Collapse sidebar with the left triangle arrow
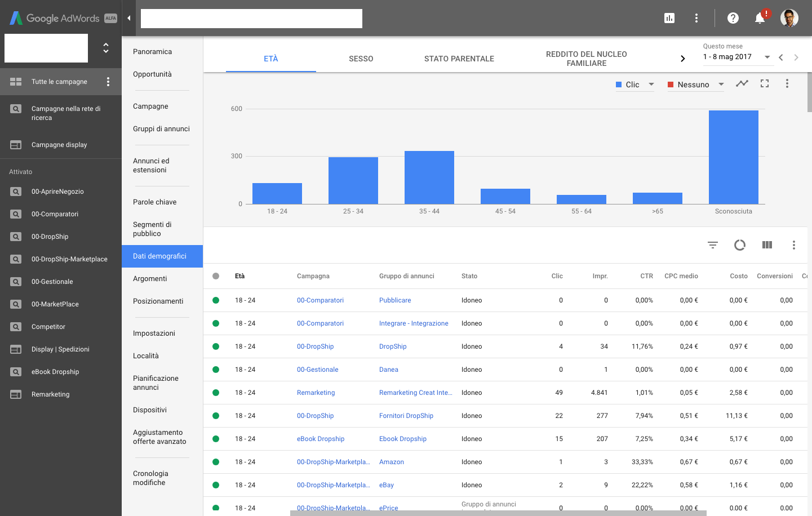 [129, 18]
